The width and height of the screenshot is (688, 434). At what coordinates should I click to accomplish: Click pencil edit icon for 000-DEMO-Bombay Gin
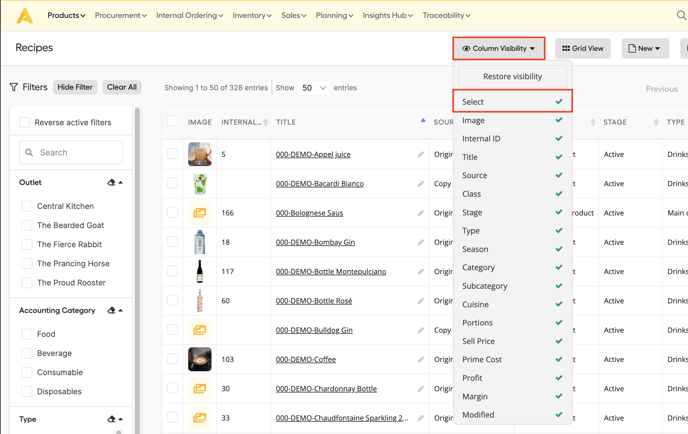click(x=421, y=242)
